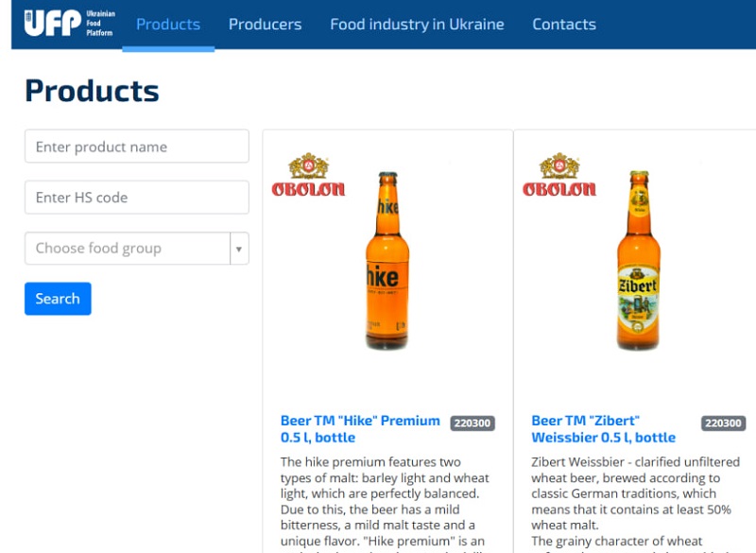This screenshot has width=756, height=553.
Task: Open Beer TM "Hike" Premium product link
Action: [x=360, y=428]
